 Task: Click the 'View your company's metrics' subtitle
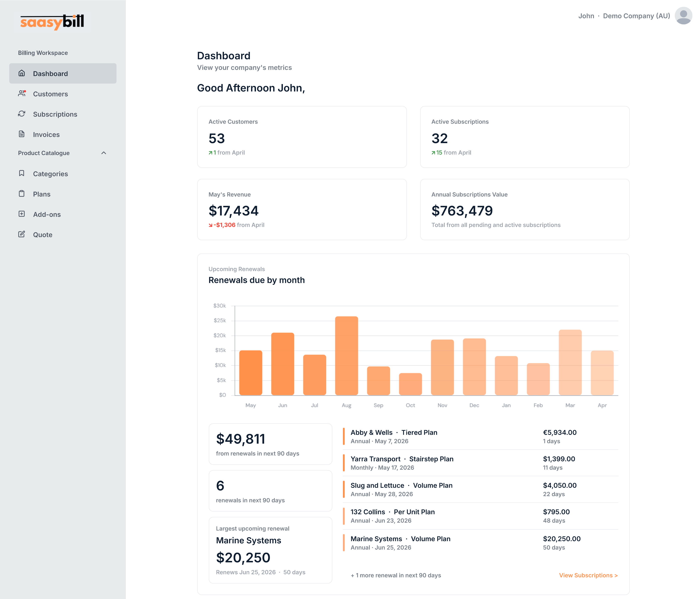[x=244, y=68]
